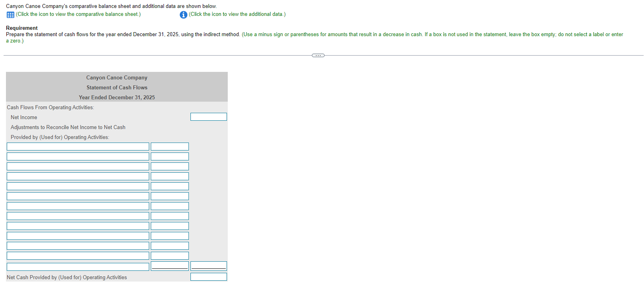644x301 pixels.
Task: Click 'Cash Flows From Operating Activities:' label
Action: [50, 107]
